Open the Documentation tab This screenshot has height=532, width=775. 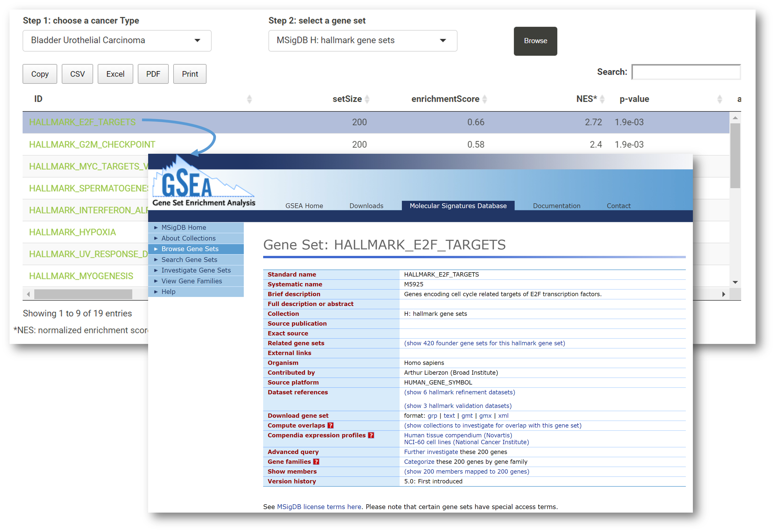pos(556,206)
